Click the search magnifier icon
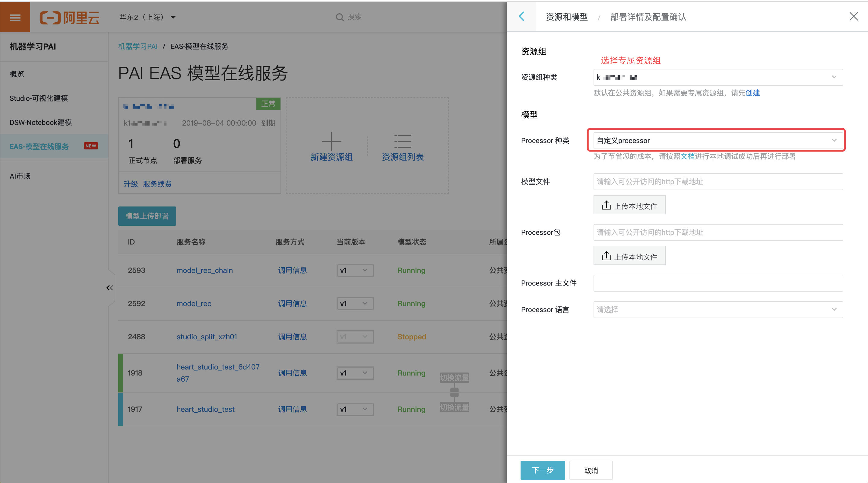The image size is (868, 483). click(x=340, y=17)
